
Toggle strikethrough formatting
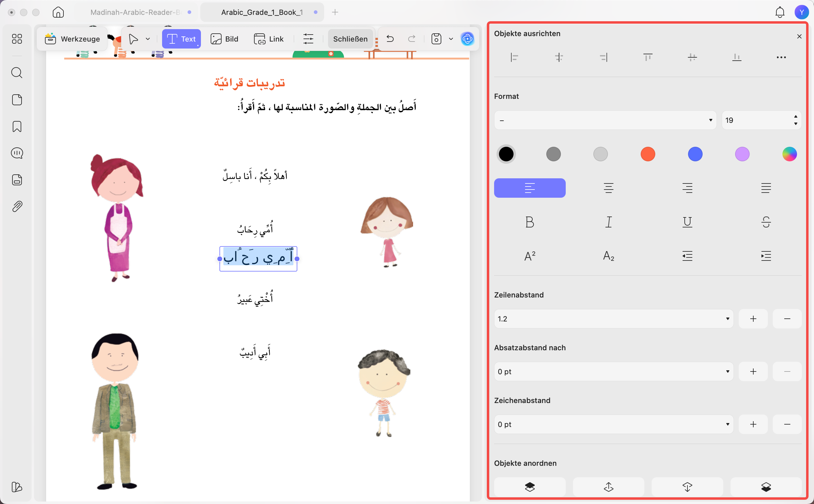click(766, 222)
